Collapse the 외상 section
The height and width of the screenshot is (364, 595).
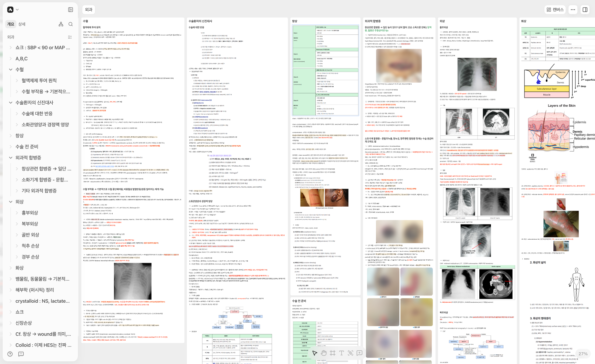[11, 202]
